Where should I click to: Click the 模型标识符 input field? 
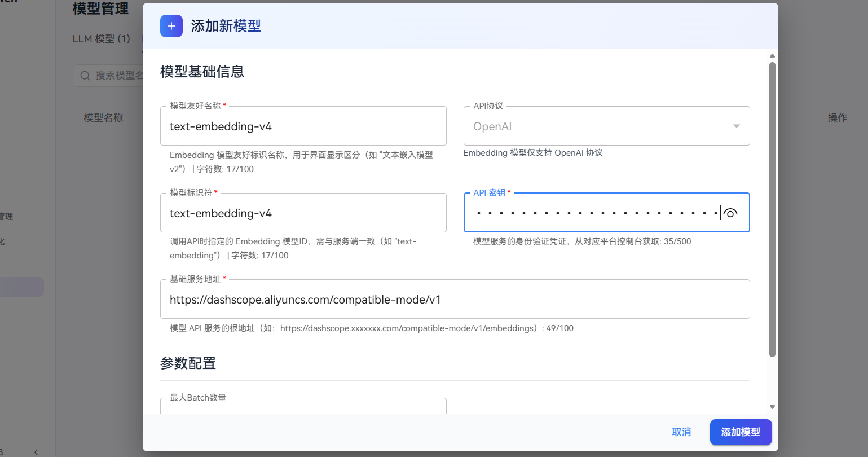(303, 213)
